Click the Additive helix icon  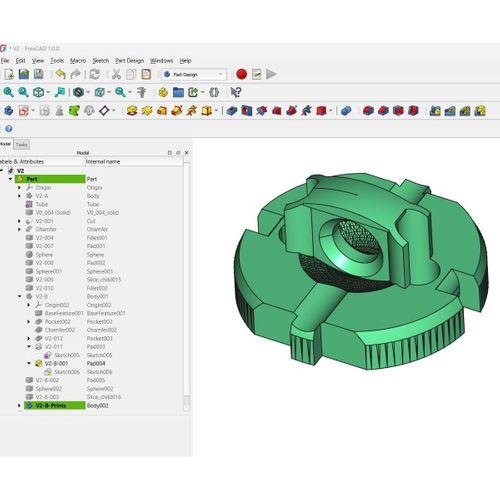[192, 111]
